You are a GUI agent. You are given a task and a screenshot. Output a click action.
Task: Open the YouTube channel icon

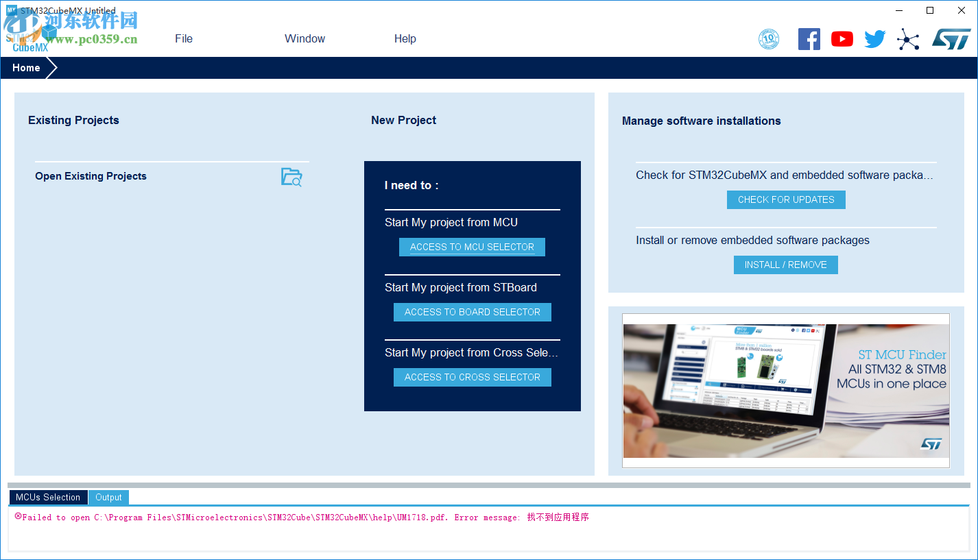[842, 39]
